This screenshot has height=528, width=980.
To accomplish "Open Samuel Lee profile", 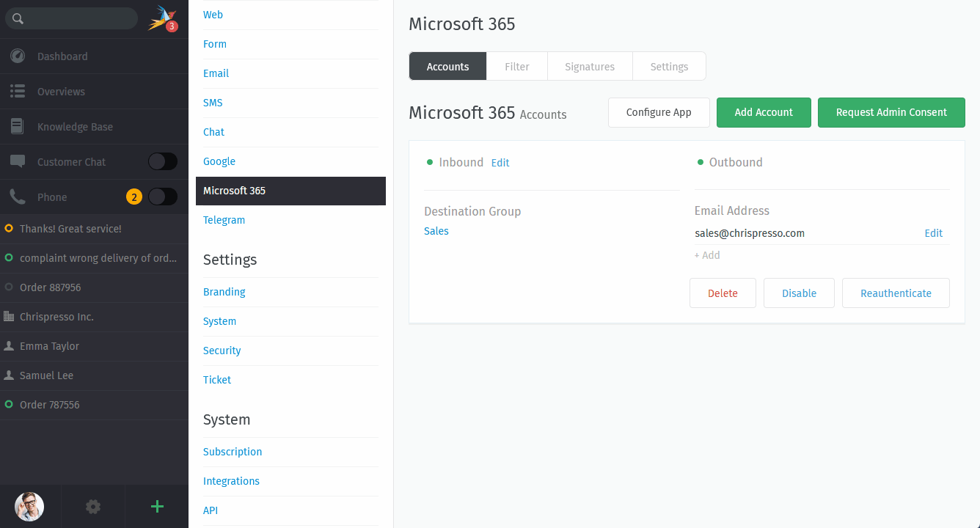I will [94, 375].
